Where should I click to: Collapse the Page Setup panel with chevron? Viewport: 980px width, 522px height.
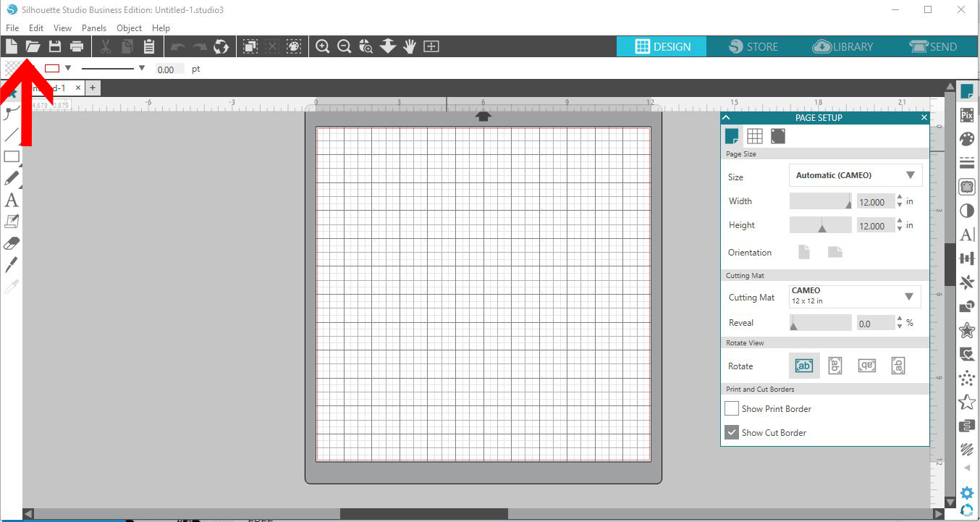tap(726, 117)
